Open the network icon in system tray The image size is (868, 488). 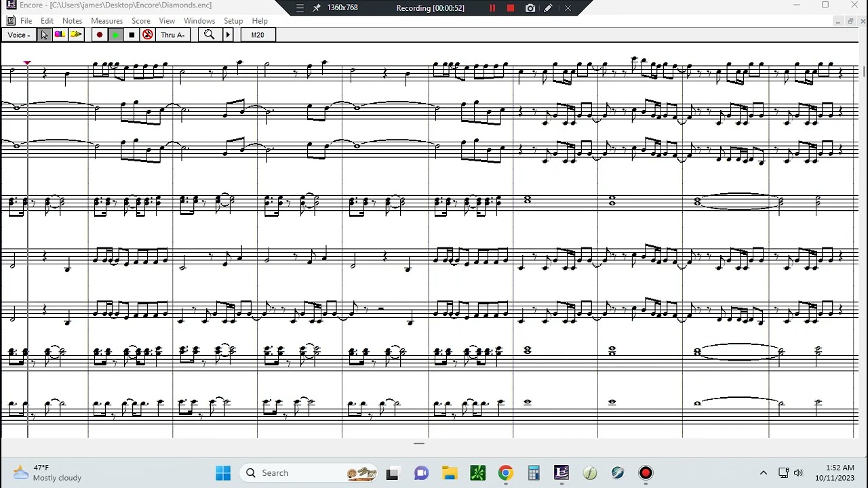[x=783, y=472]
